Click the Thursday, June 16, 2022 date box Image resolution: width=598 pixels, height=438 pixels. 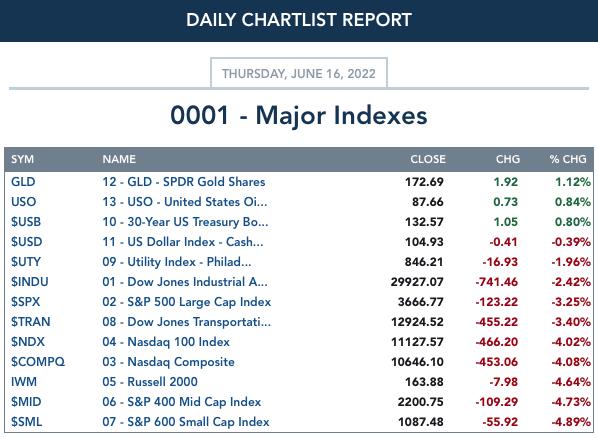(x=299, y=73)
